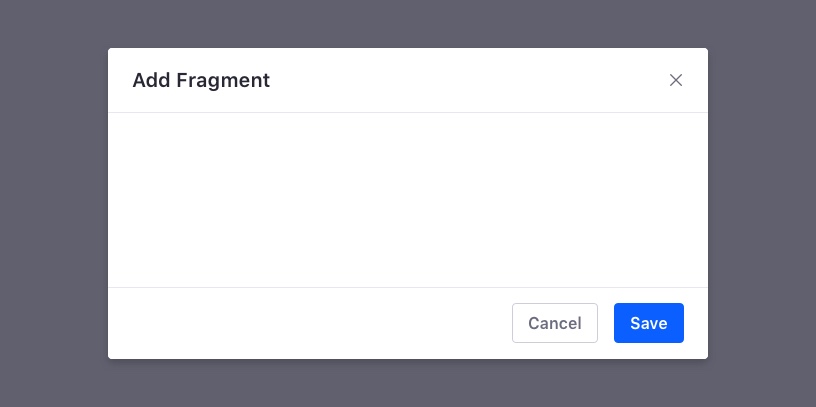The width and height of the screenshot is (816, 407).
Task: Dismiss the modal using the X icon
Action: (x=676, y=80)
